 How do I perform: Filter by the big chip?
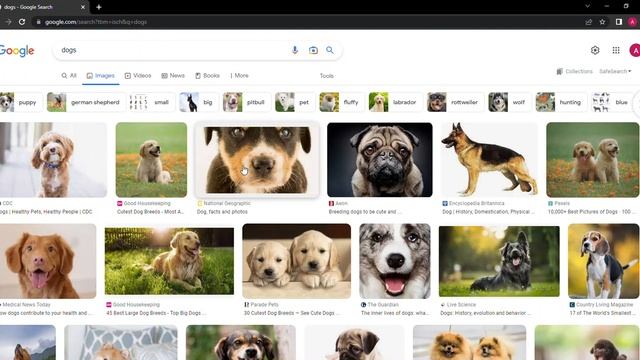click(x=198, y=102)
